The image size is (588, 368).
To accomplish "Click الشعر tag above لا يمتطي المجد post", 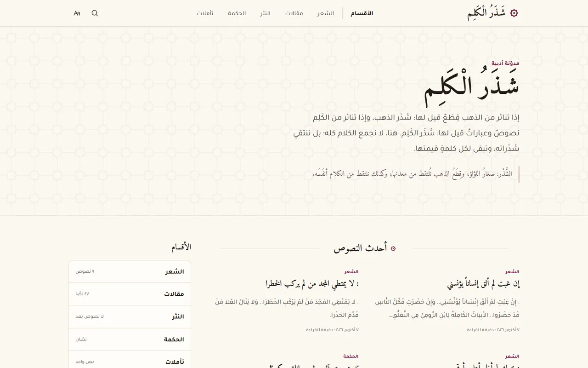I will click(351, 272).
